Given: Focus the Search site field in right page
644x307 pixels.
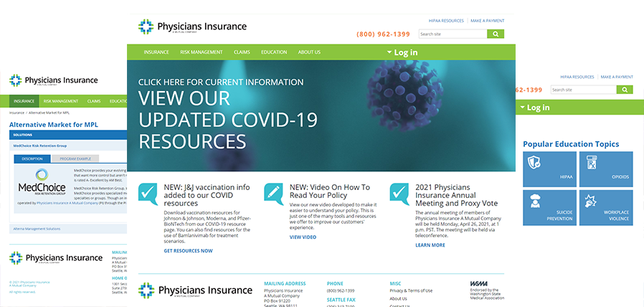Looking at the screenshot, I should click(x=584, y=90).
